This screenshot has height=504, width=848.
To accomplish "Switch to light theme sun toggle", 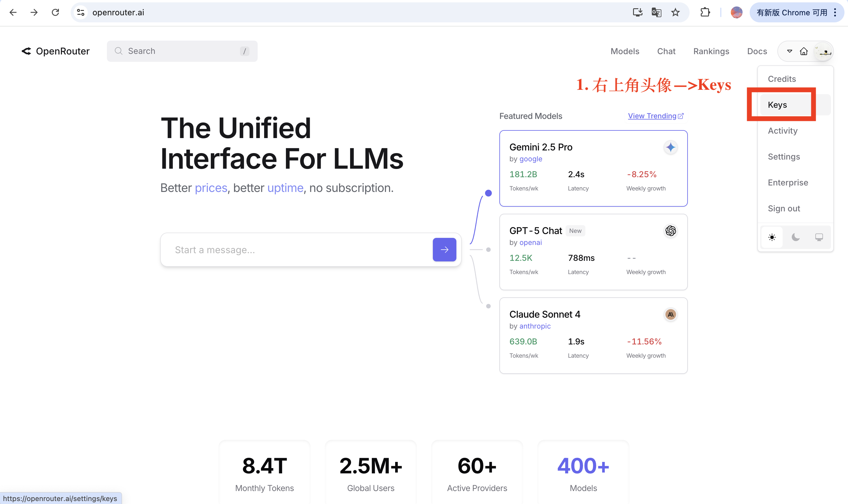I will tap(772, 237).
